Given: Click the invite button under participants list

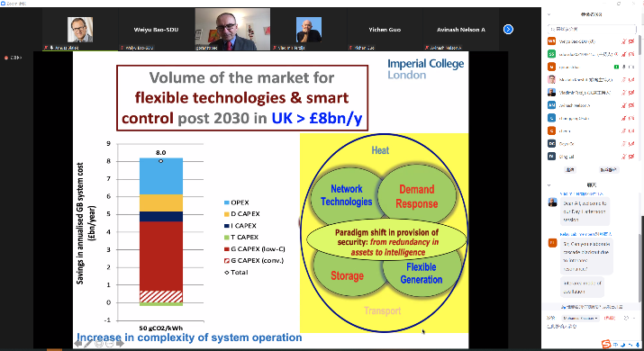Looking at the screenshot, I should [x=569, y=169].
